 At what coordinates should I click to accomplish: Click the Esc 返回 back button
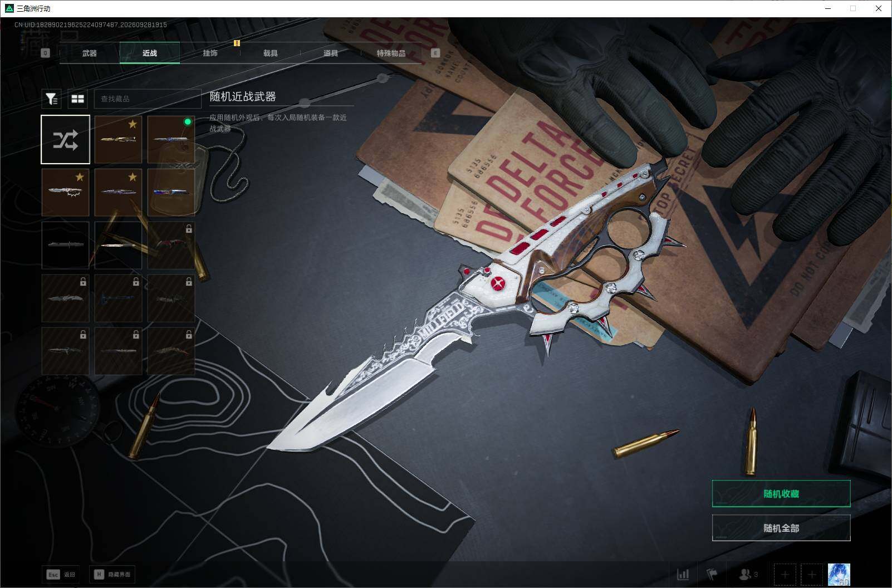[x=61, y=574]
